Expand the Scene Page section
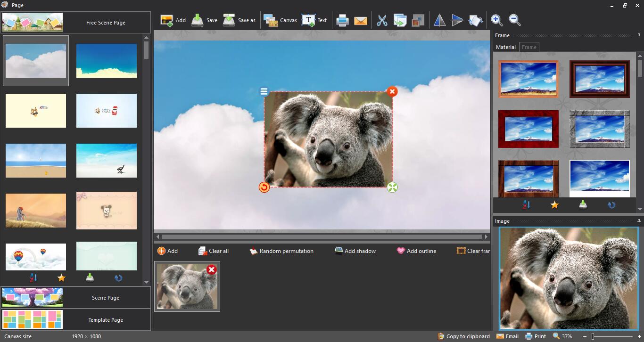 [x=106, y=298]
